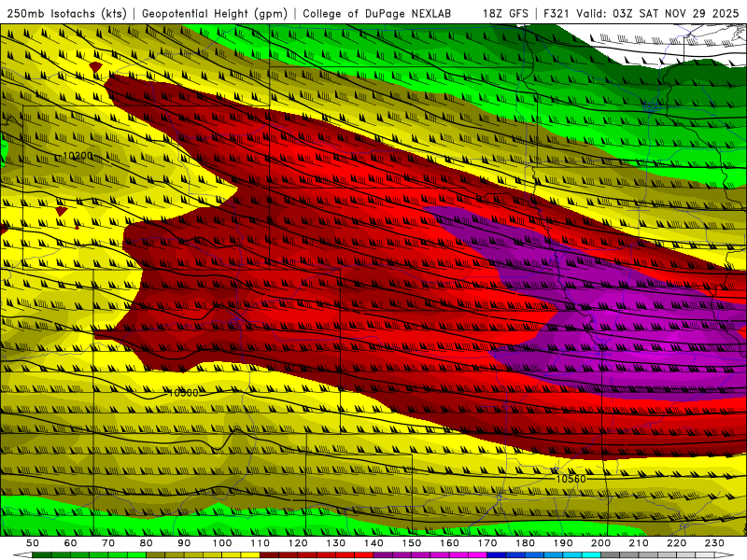The width and height of the screenshot is (747, 560).
Task: Click the 150 value on color scale
Action: click(412, 543)
